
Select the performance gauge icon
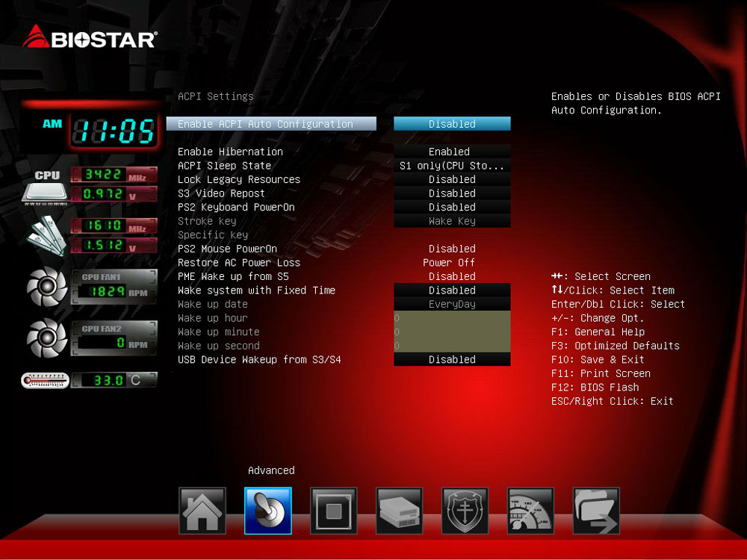[531, 511]
